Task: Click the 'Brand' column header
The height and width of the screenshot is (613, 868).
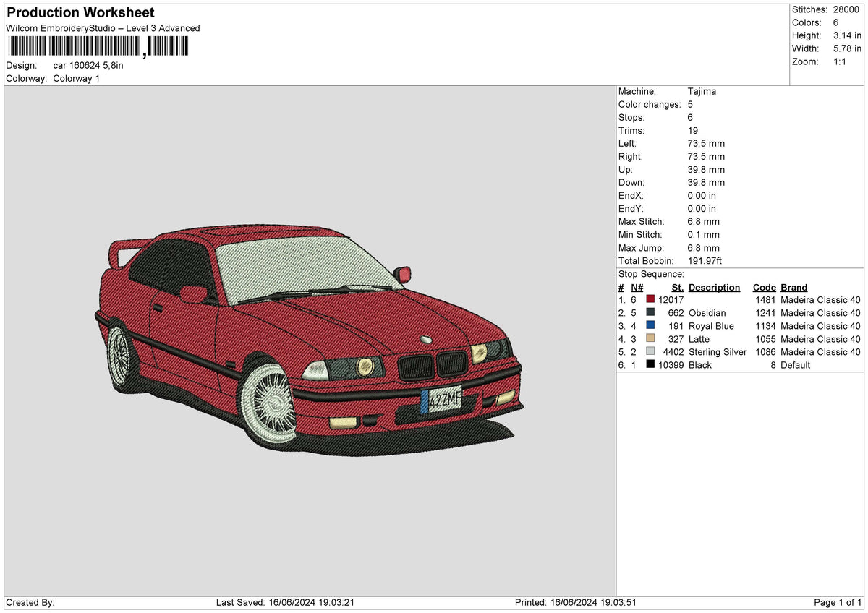Action: [794, 288]
